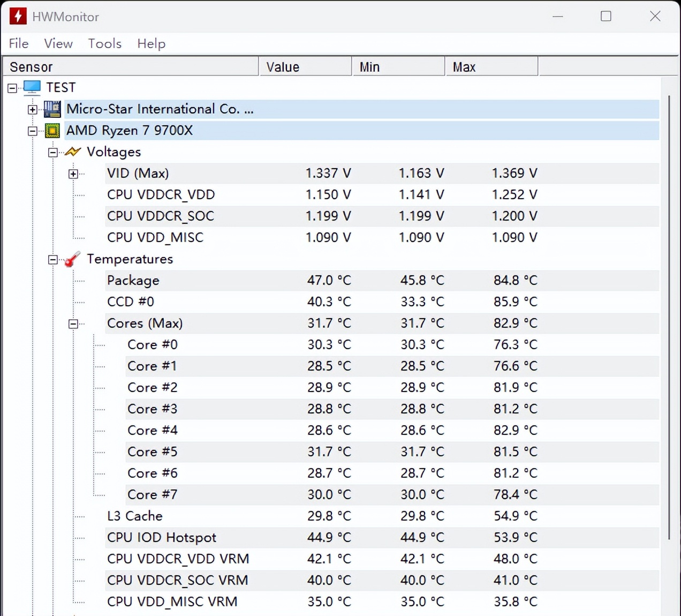The width and height of the screenshot is (681, 616).
Task: Select the CPU VDDCR_VDD voltage row
Action: (x=382, y=195)
